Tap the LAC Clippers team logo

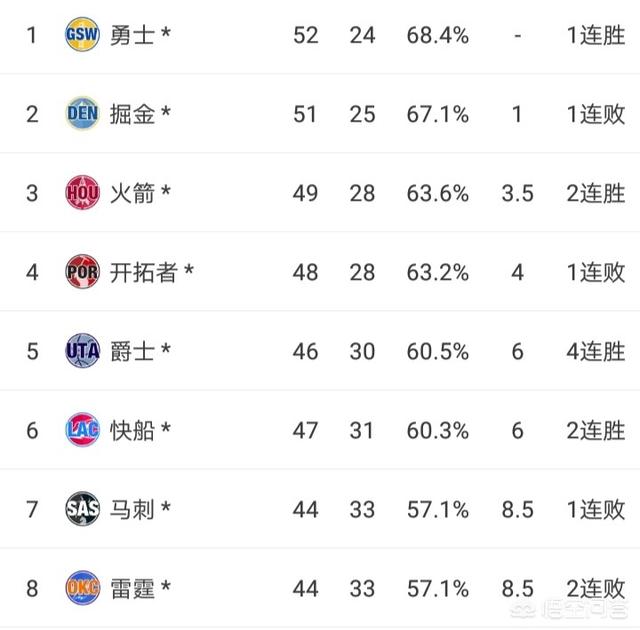point(82,430)
